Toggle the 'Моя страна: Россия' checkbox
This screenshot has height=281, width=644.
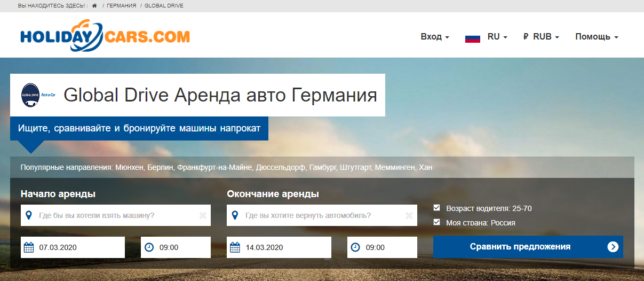[437, 222]
